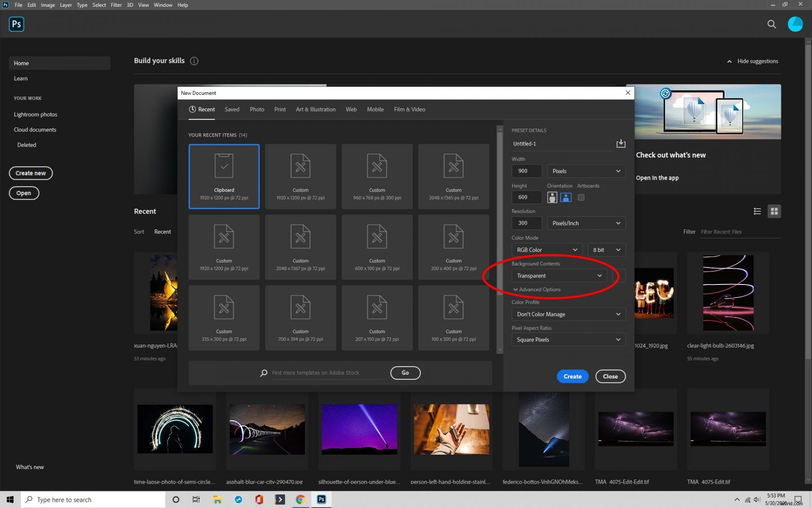The image size is (812, 508).
Task: Open the Background Contents dropdown
Action: click(x=558, y=275)
